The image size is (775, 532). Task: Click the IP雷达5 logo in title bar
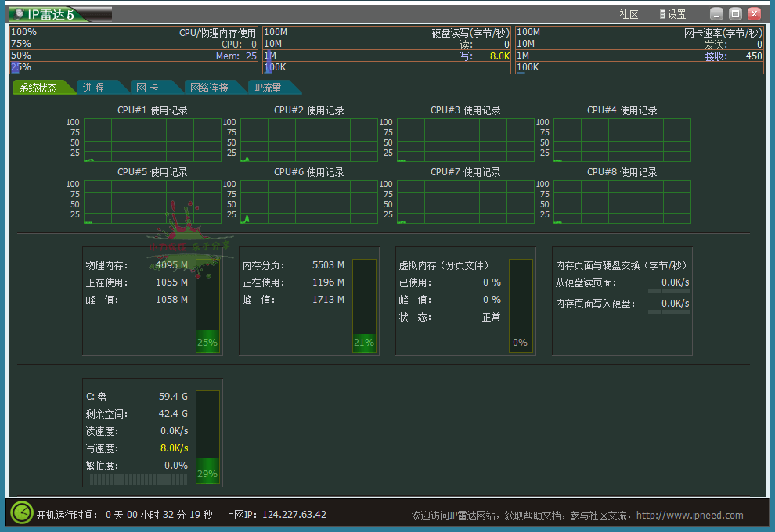pyautogui.click(x=59, y=14)
